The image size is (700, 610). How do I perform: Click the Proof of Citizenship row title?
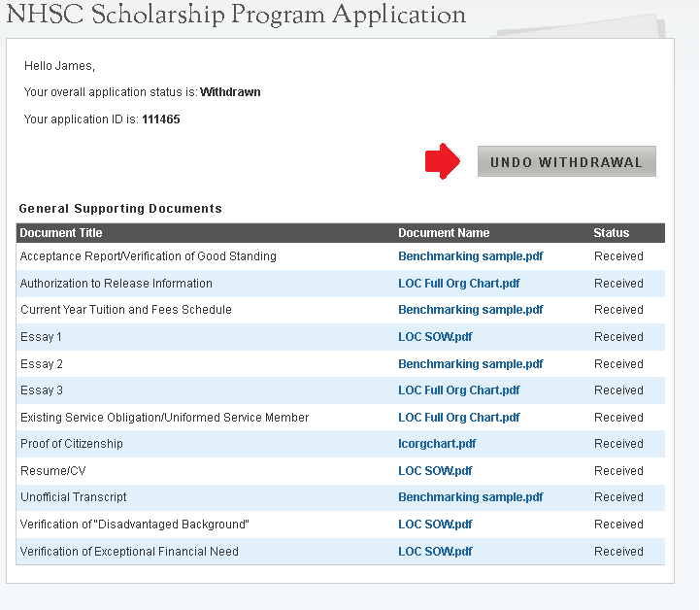[72, 444]
